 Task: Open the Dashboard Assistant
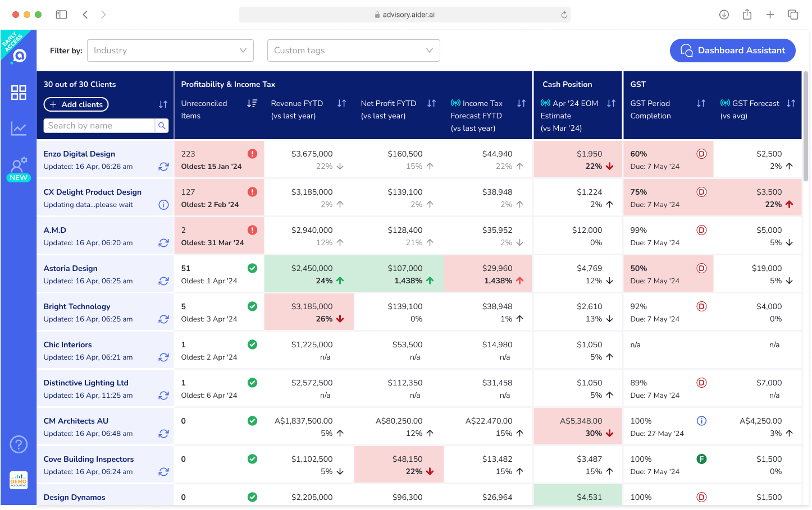732,50
